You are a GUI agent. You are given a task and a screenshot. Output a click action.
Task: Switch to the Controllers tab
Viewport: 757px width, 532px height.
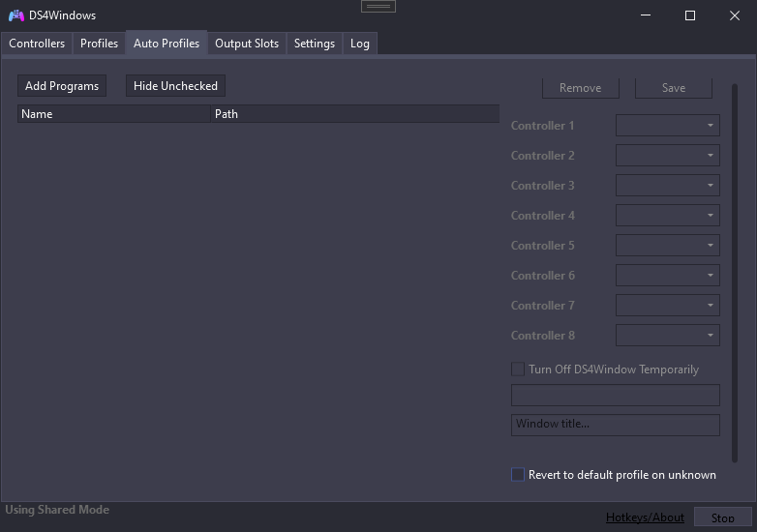[x=37, y=44]
